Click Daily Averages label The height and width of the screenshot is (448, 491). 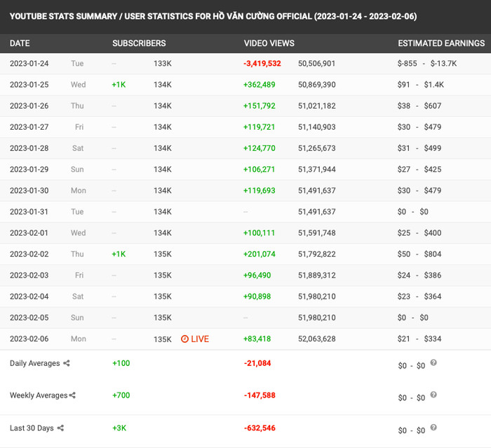click(35, 363)
